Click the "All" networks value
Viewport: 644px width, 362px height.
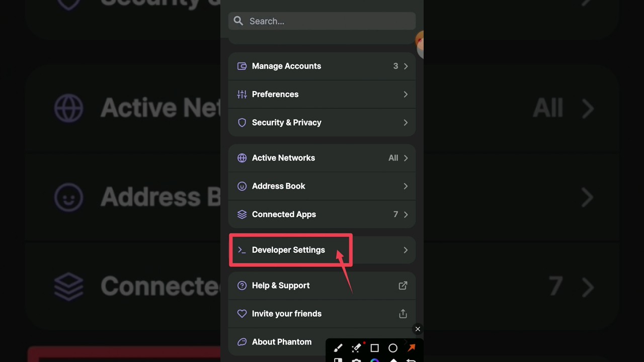[393, 158]
